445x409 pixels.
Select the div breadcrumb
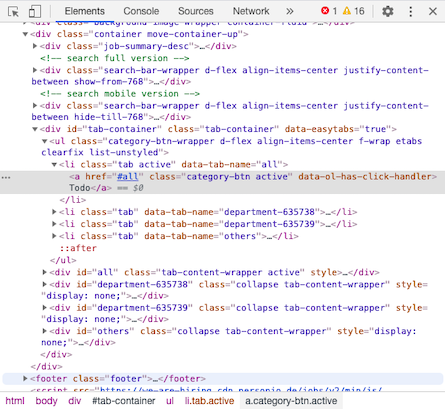pos(75,401)
